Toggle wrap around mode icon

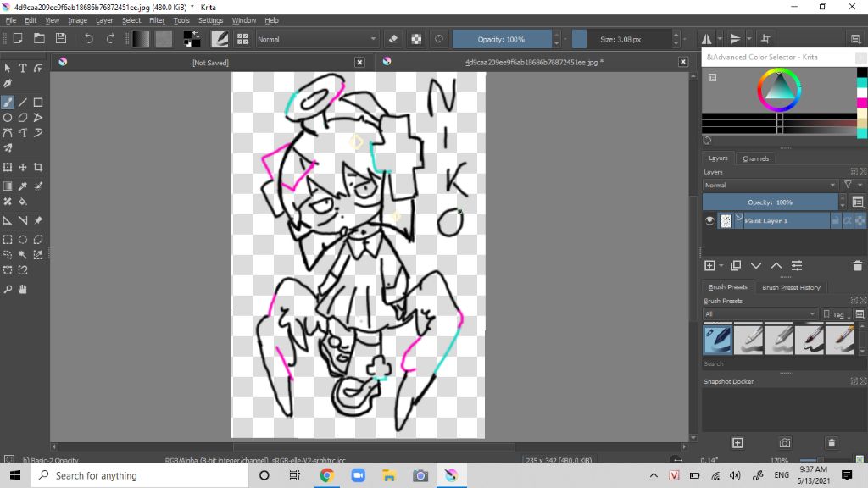point(765,39)
